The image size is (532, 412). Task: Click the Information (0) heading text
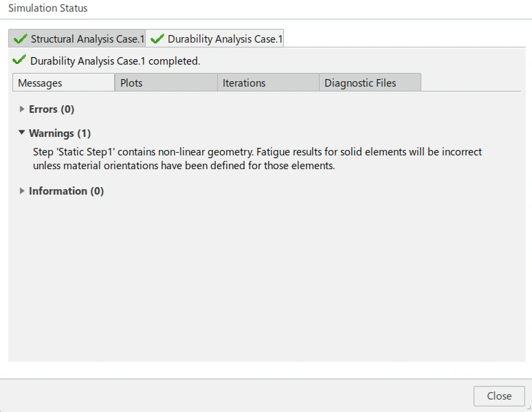click(66, 191)
